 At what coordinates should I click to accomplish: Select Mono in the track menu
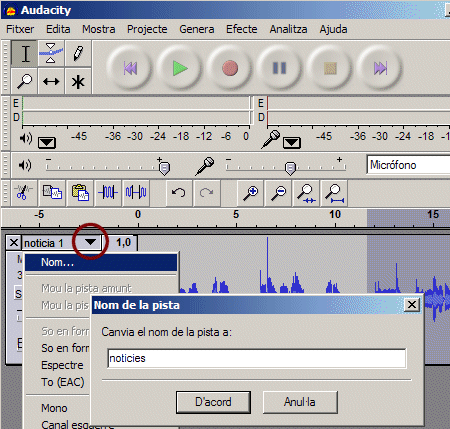point(54,408)
